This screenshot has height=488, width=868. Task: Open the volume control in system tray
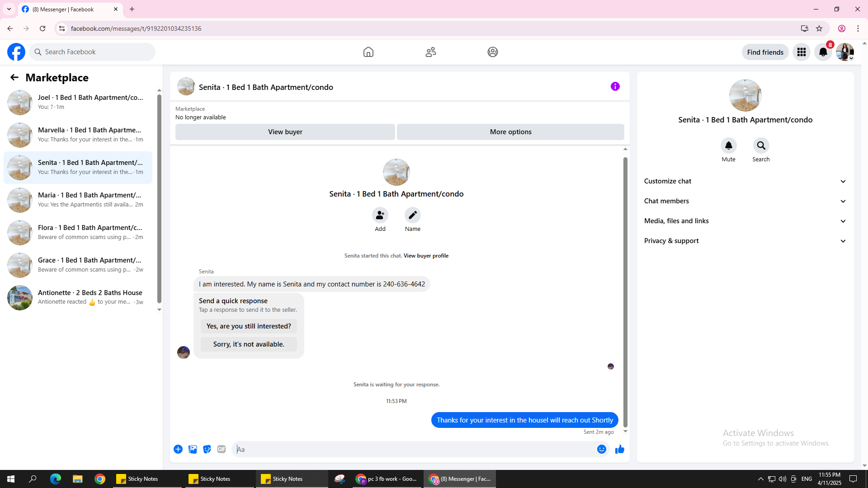coord(783,479)
